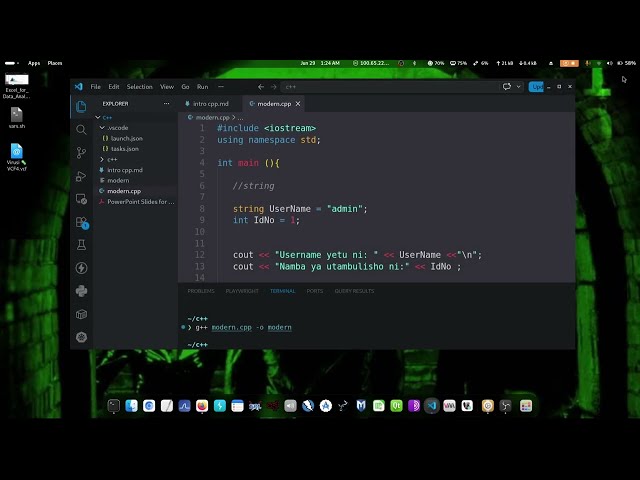Image resolution: width=640 pixels, height=480 pixels.
Task: Switch to Playwright panel tab
Action: coord(242,291)
